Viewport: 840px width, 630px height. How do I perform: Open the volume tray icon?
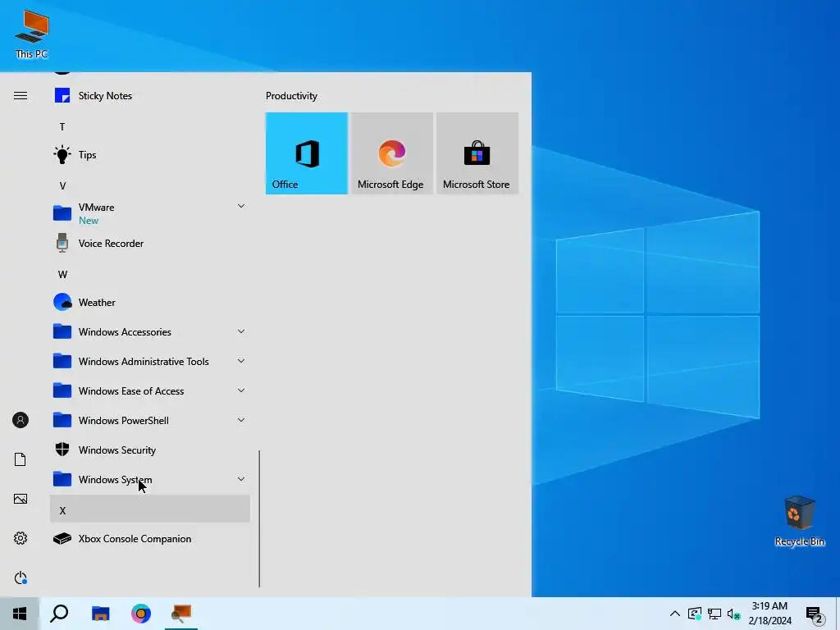pos(733,614)
